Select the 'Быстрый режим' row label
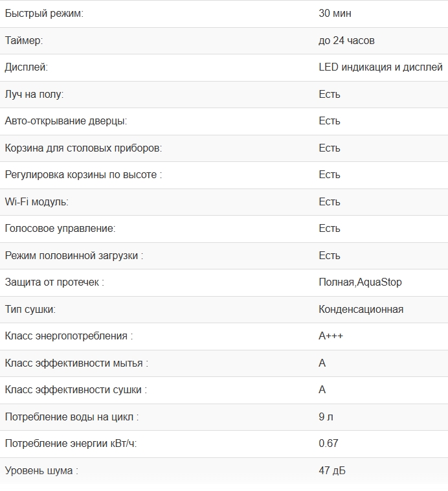The height and width of the screenshot is (491, 448). pos(44,14)
